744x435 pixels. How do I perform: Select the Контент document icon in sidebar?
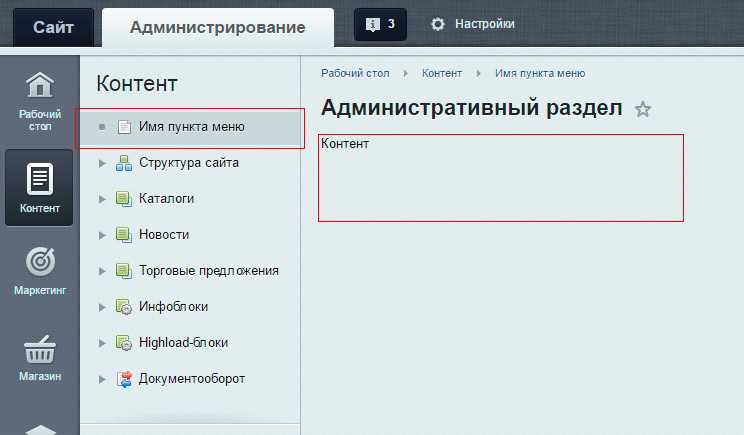pyautogui.click(x=40, y=179)
